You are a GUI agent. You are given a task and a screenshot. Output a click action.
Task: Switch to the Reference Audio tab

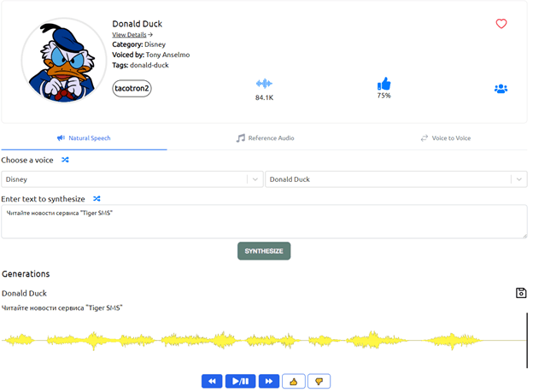point(266,137)
